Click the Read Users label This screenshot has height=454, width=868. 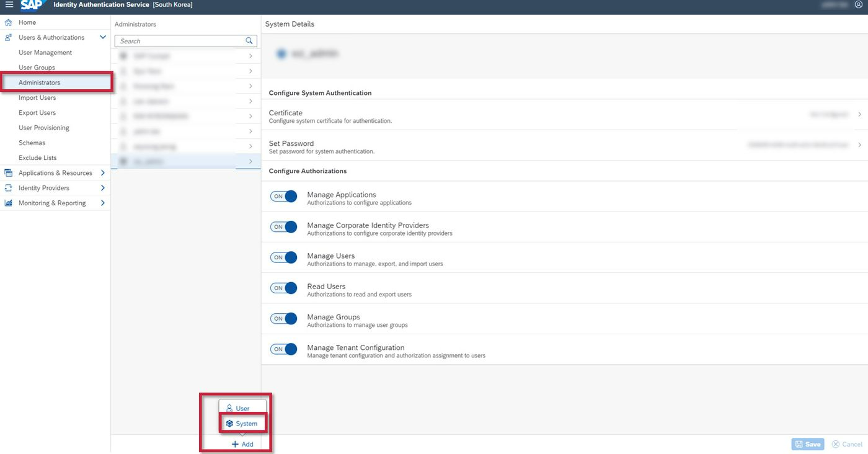326,287
